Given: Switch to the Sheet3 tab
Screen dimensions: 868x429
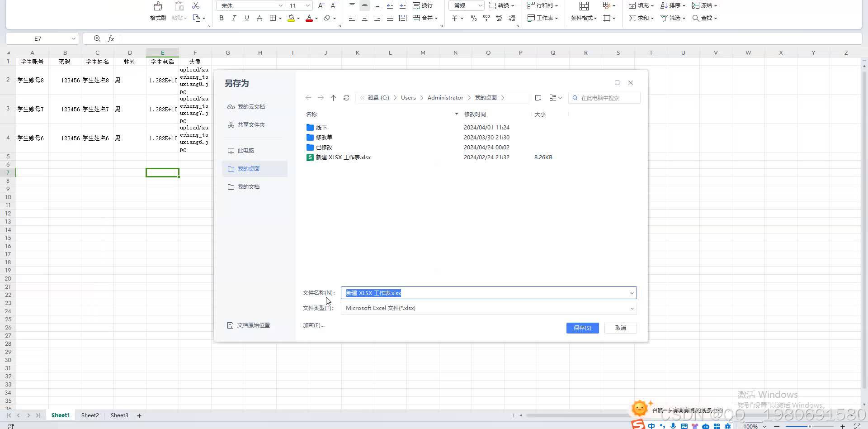Looking at the screenshot, I should click(119, 415).
